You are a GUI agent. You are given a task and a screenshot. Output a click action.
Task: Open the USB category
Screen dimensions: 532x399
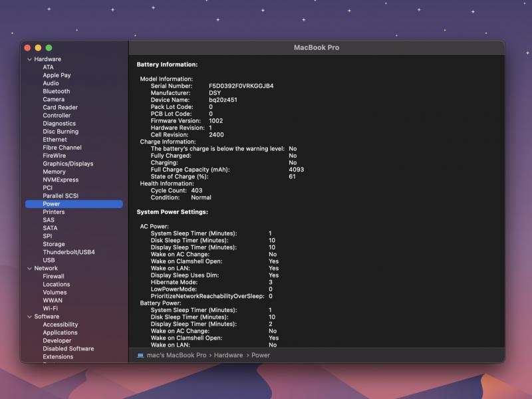click(x=49, y=260)
